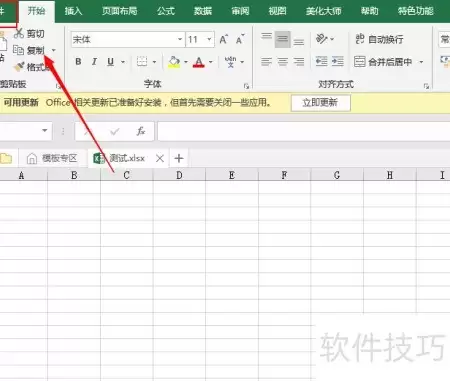450x381 pixels.
Task: Open the 特色功能 tab
Action: tap(416, 11)
